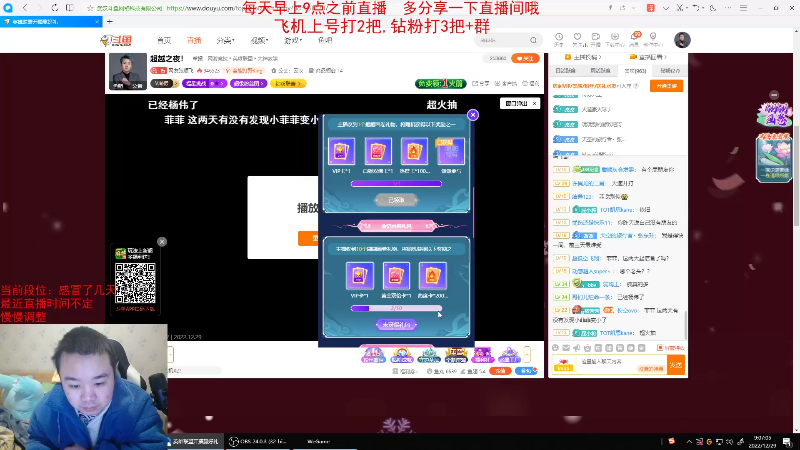Select the fourth faded card in popup top row

tap(451, 151)
